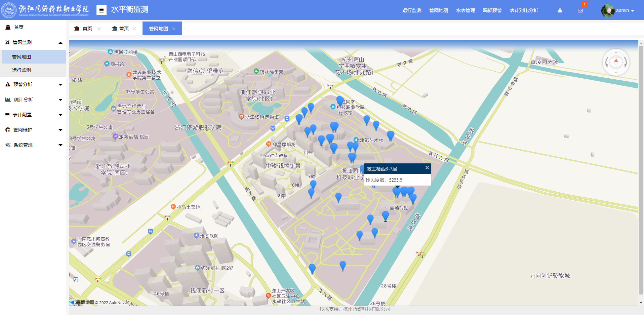Close the 管网地图 tab
The image size is (644, 315).
click(174, 29)
